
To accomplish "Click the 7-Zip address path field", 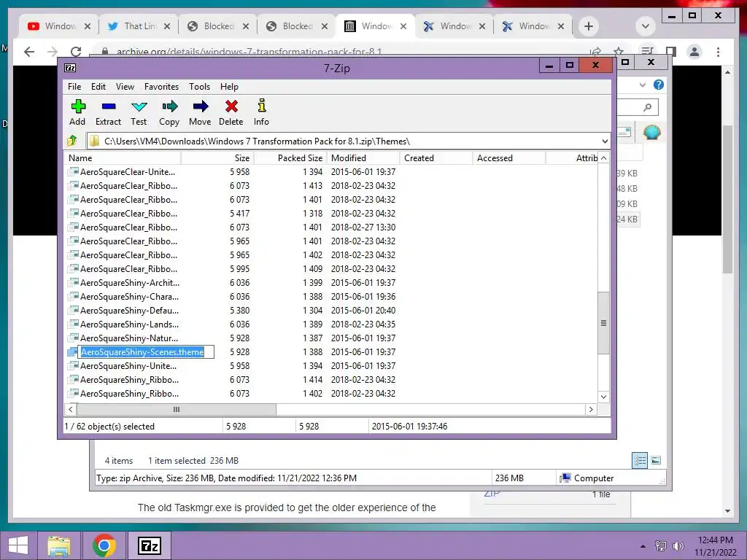I will [x=348, y=141].
